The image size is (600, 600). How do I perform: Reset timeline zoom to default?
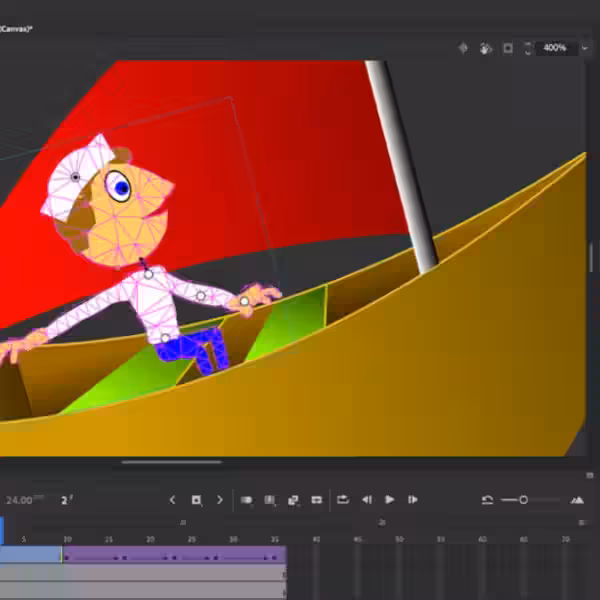click(487, 500)
